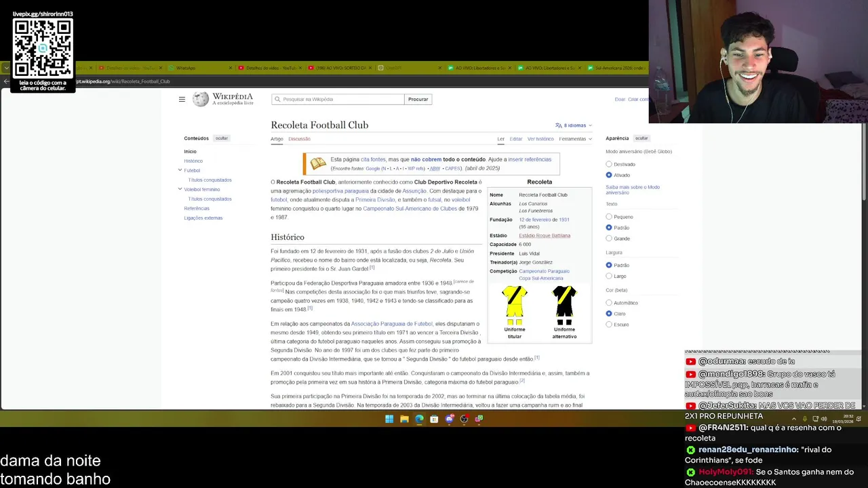Open OBS Studio from the taskbar
The image size is (868, 488).
464,419
